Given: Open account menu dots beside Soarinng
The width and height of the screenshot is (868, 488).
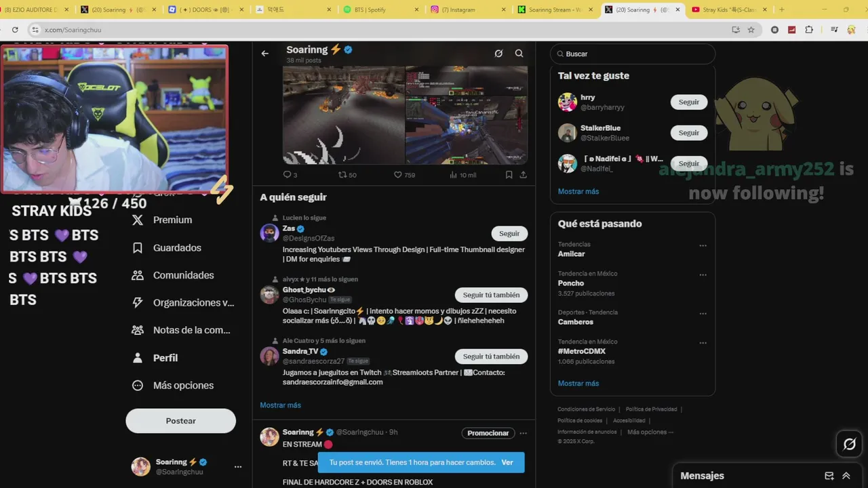Looking at the screenshot, I should pyautogui.click(x=238, y=467).
